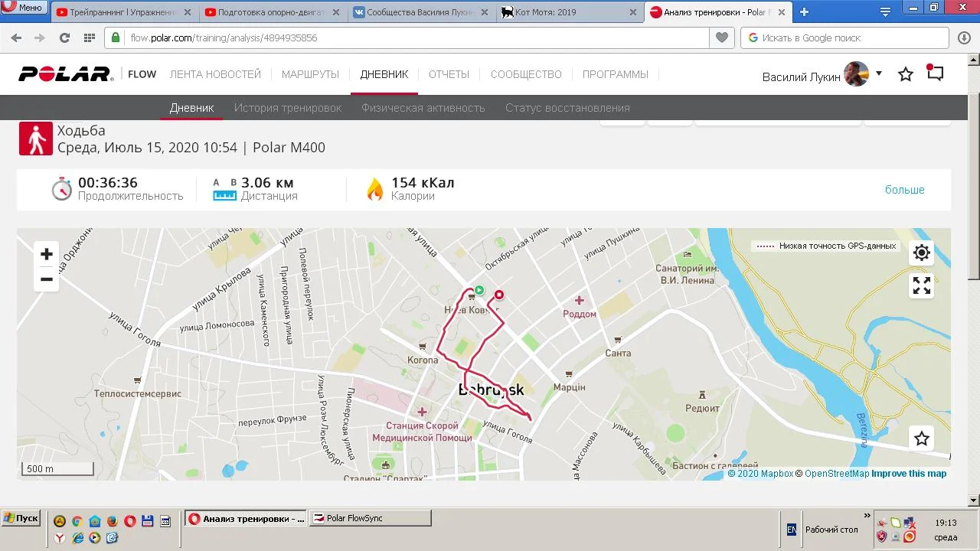The width and height of the screenshot is (980, 551).
Task: Click Василий Лукин profile avatar
Action: [857, 74]
